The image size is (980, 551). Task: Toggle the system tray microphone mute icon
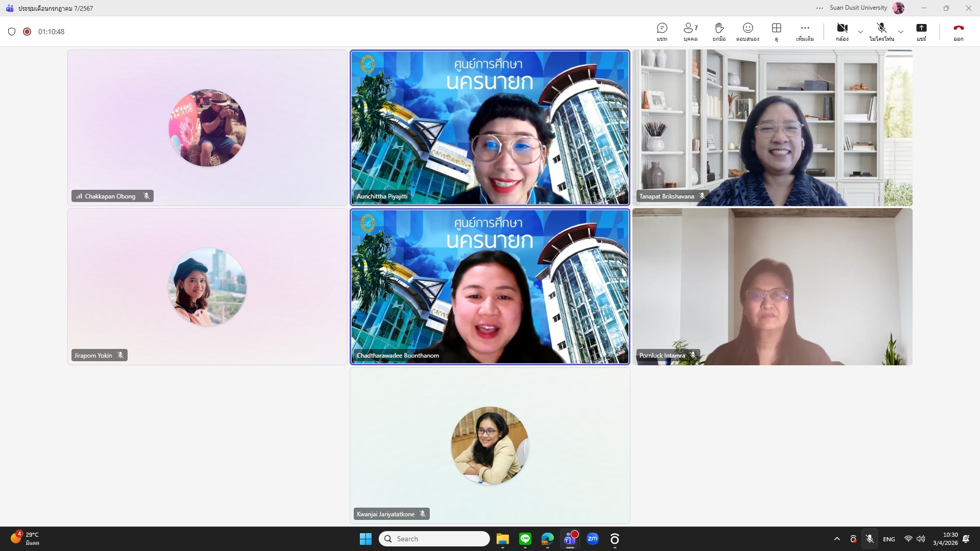870,539
